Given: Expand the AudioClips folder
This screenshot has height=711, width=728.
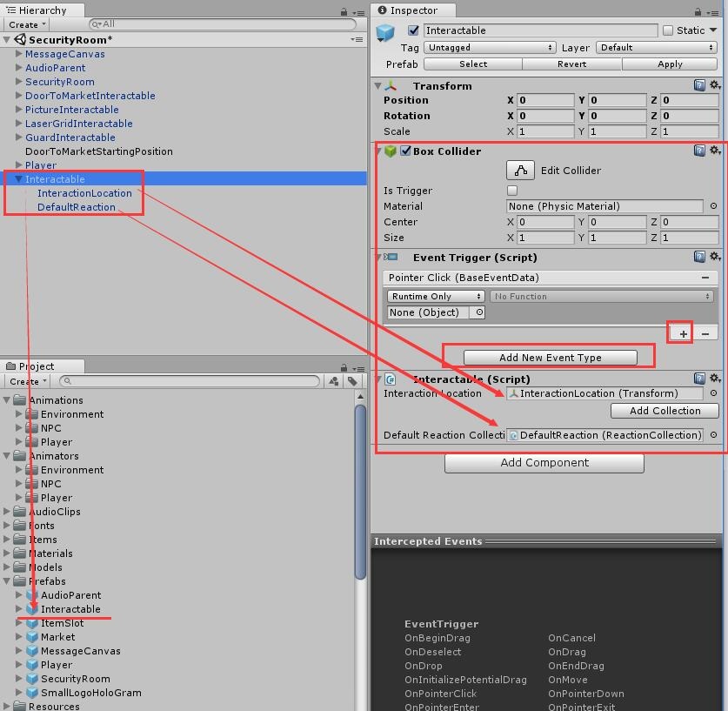Looking at the screenshot, I should coord(6,511).
